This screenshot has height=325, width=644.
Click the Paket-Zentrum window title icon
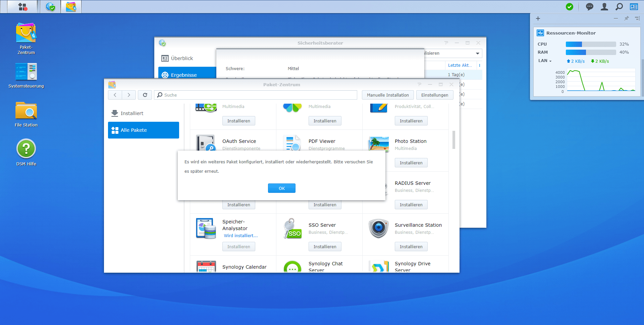click(112, 85)
